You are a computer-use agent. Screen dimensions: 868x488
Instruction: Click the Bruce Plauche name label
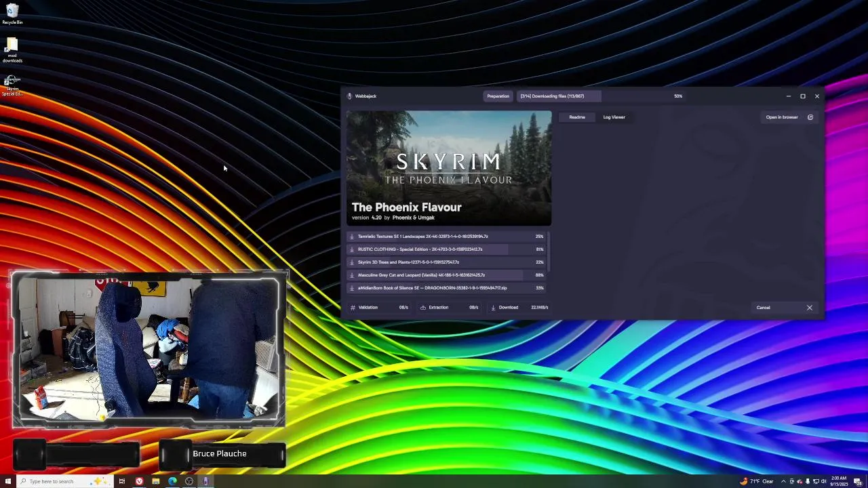coord(220,453)
